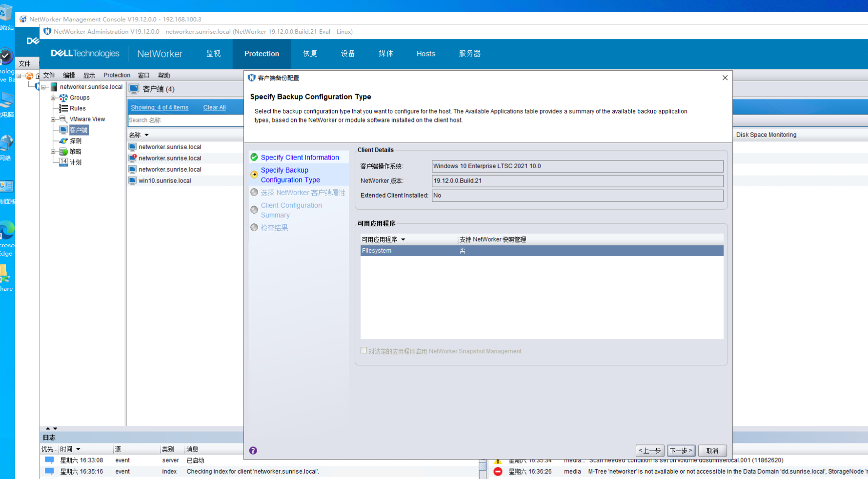Click sort arrow on 时间 log column

tap(78, 449)
